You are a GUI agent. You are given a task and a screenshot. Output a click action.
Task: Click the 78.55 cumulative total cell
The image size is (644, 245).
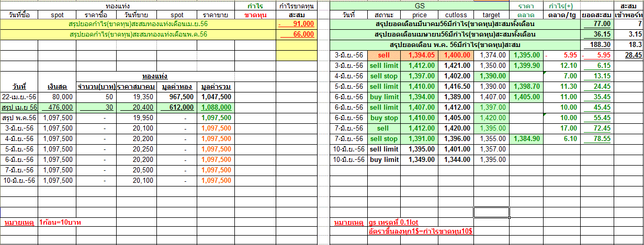point(597,139)
